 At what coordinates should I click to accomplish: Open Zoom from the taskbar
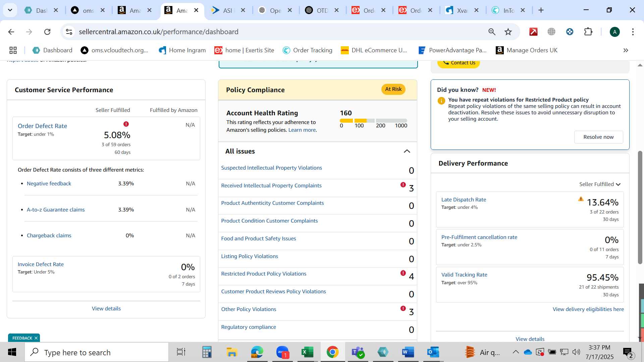pos(282,352)
